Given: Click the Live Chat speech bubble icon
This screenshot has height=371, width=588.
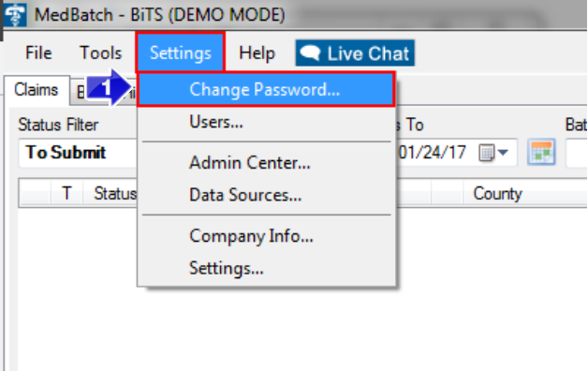Looking at the screenshot, I should pos(310,52).
